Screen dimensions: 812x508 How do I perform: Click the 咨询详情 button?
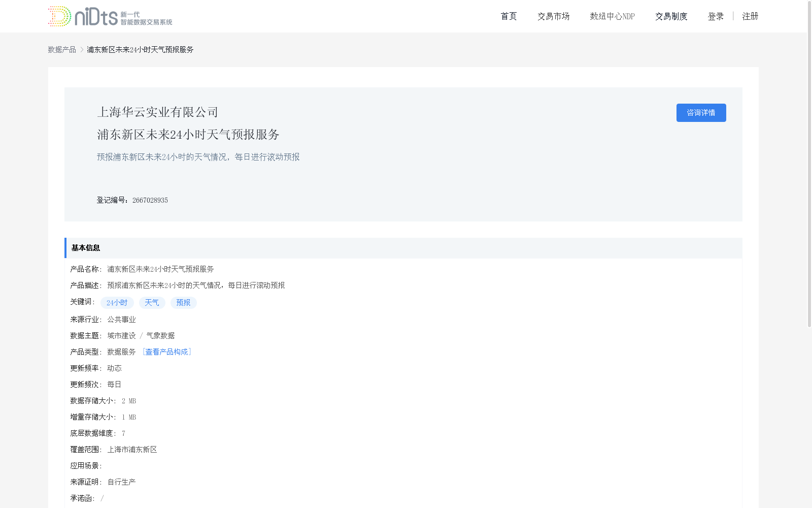701,113
